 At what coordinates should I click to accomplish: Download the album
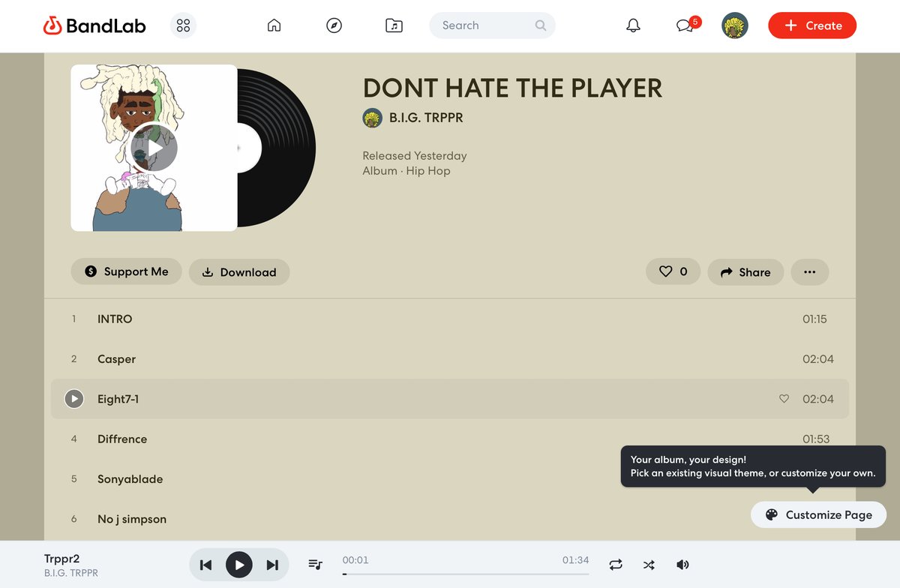239,271
